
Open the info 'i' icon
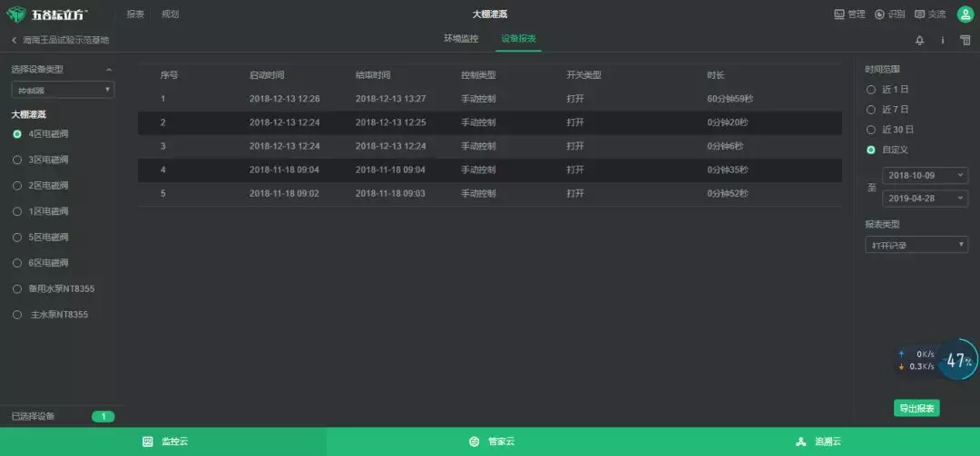[x=942, y=40]
